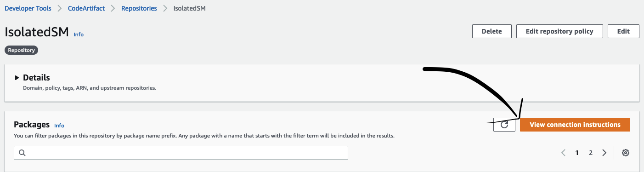Screen dimensions: 644x172
Task: Select the IsolatedSM breadcrumb item
Action: coord(190,8)
